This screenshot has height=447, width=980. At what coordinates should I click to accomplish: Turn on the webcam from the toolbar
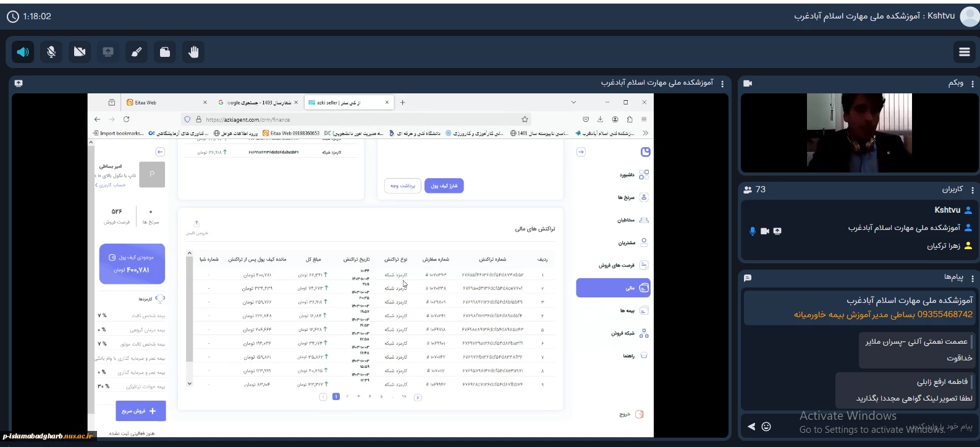point(80,52)
